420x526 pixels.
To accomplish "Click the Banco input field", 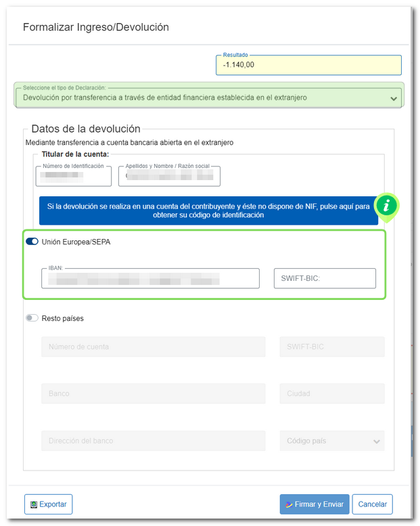I will coord(153,393).
